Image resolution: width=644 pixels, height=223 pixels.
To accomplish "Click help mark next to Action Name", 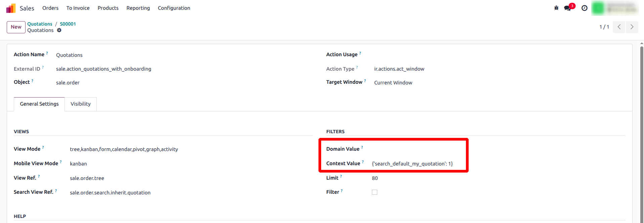I will pyautogui.click(x=47, y=53).
